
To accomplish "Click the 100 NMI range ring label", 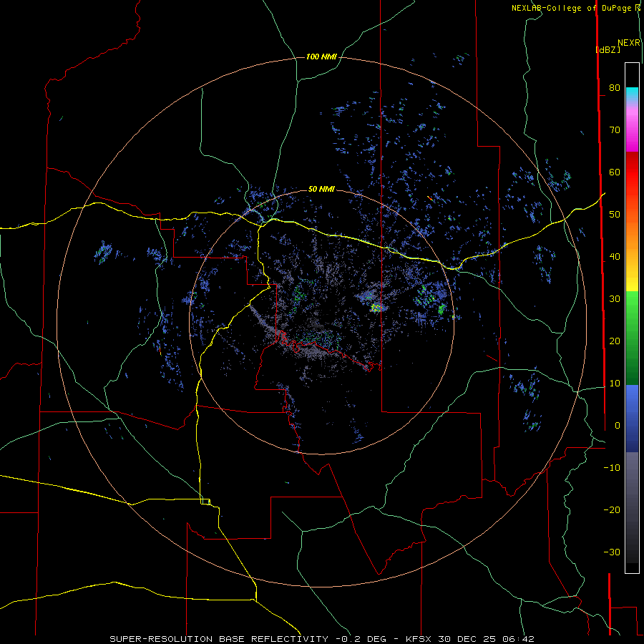I will tap(321, 57).
